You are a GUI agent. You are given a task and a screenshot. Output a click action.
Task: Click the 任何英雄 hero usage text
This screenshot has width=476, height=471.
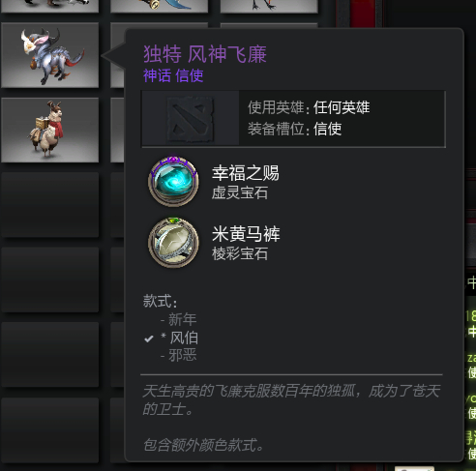coord(342,107)
